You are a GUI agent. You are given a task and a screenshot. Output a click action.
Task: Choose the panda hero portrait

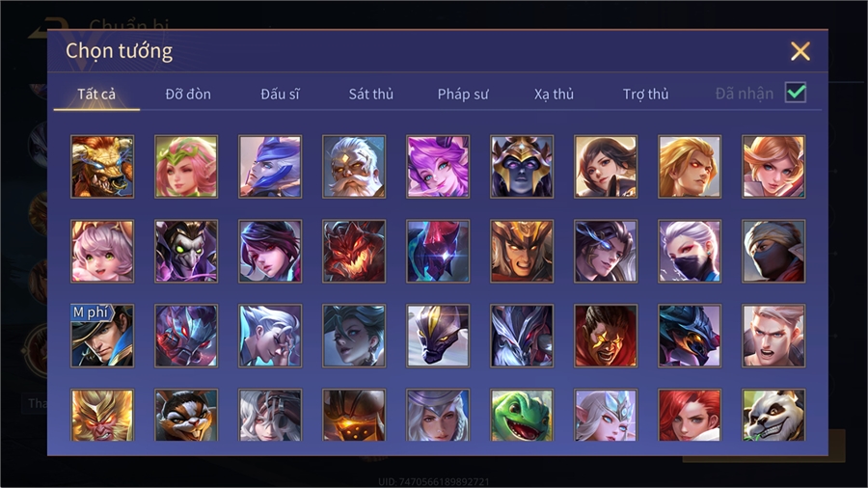tap(773, 415)
